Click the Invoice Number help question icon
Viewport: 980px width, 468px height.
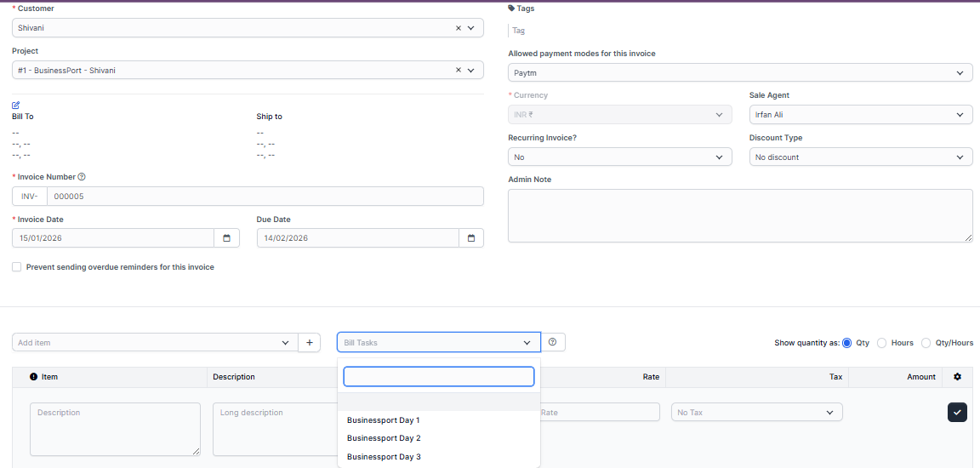(x=82, y=177)
